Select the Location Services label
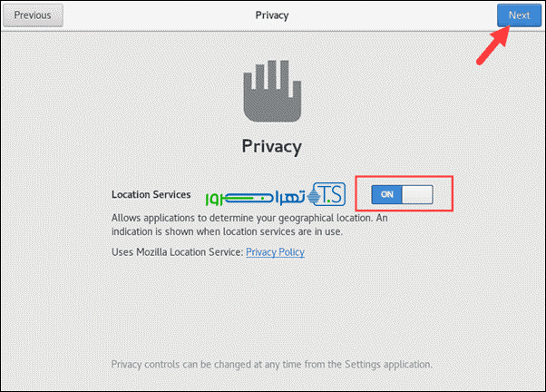 (151, 194)
